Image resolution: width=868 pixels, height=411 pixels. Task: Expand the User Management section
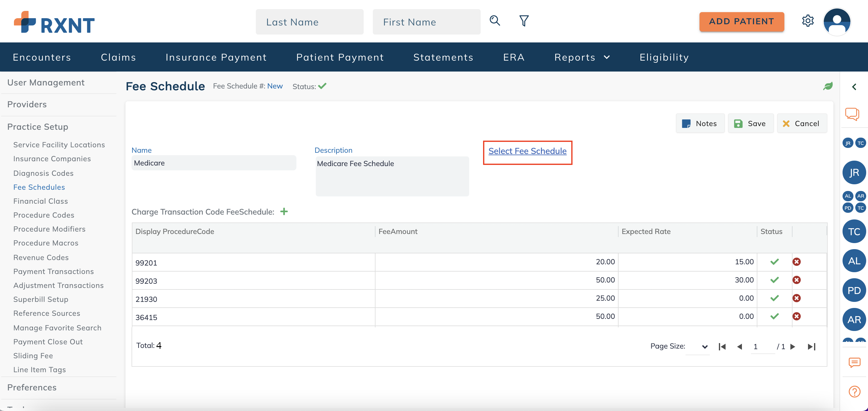46,82
